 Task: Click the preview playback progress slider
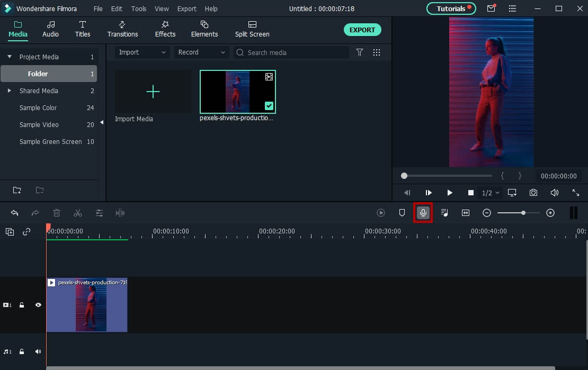pos(448,176)
